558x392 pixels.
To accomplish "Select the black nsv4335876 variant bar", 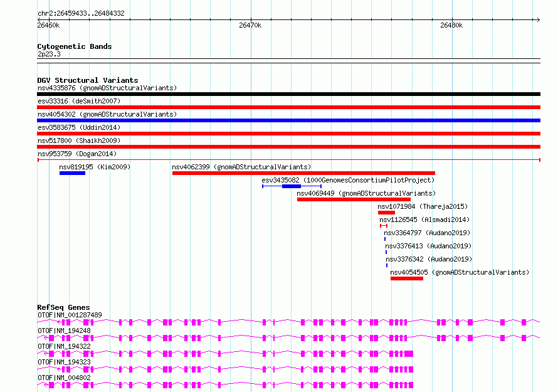I will [x=288, y=94].
